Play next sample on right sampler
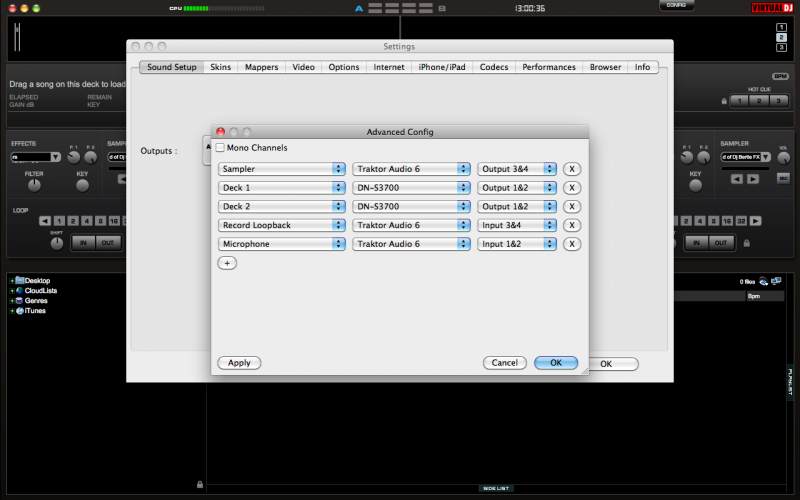Image resolution: width=800 pixels, height=500 pixels. (x=753, y=179)
